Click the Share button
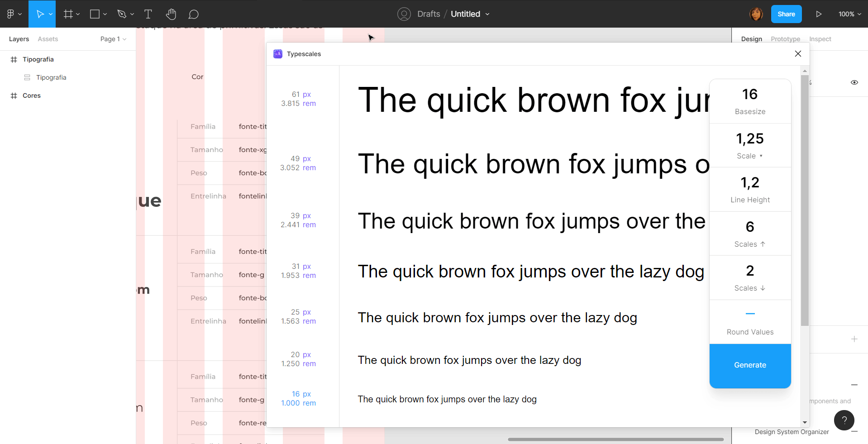 (x=786, y=14)
